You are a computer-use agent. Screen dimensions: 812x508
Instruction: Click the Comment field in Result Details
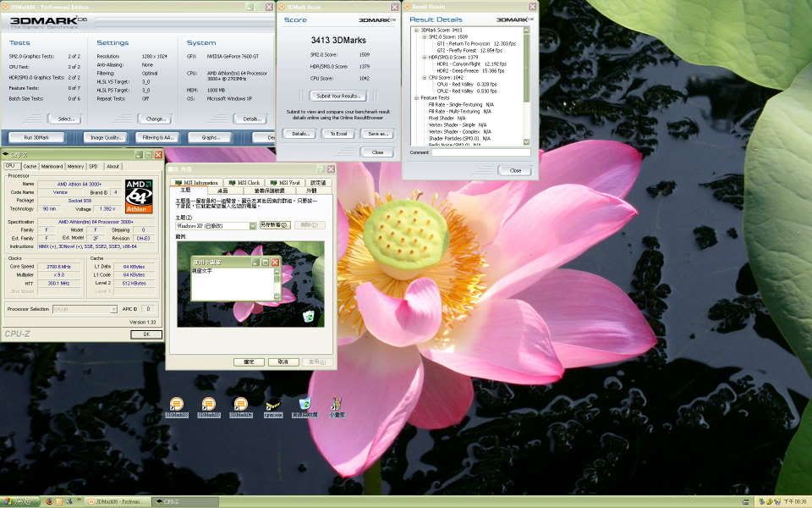tap(480, 152)
